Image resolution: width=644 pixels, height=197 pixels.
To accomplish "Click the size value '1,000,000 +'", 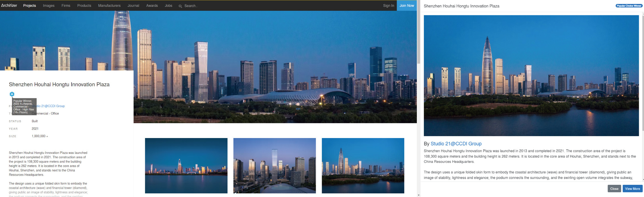I will [40, 136].
